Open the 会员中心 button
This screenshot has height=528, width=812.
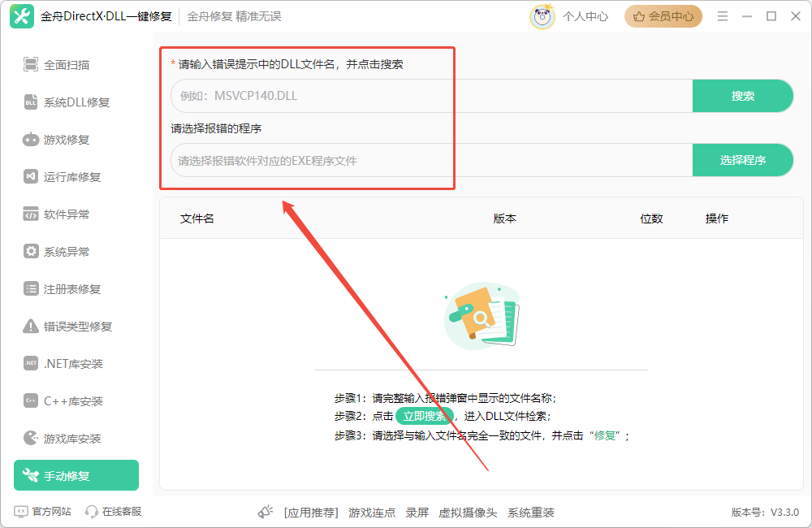coord(663,16)
